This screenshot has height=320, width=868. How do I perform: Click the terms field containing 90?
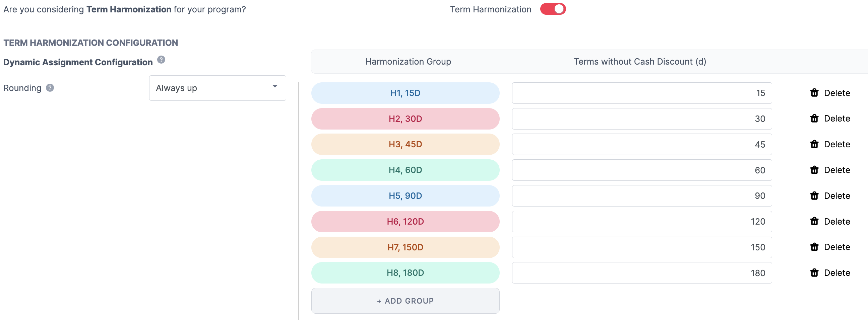click(641, 196)
